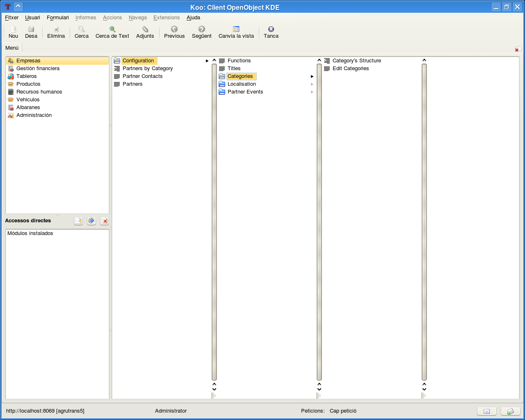Open Partner Contacts entry
The height and width of the screenshot is (420, 525).
tap(142, 76)
